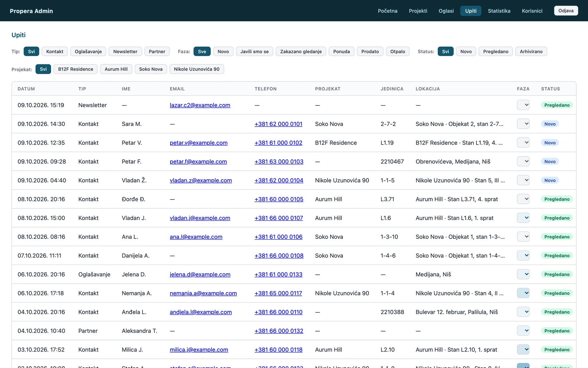This screenshot has height=368, width=588.
Task: Select the Faza filter Javili smo se
Action: (254, 52)
